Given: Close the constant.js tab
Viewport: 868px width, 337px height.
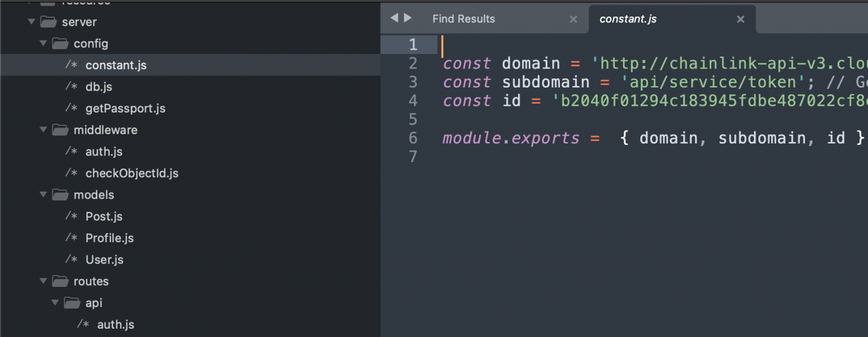Looking at the screenshot, I should coord(741,19).
